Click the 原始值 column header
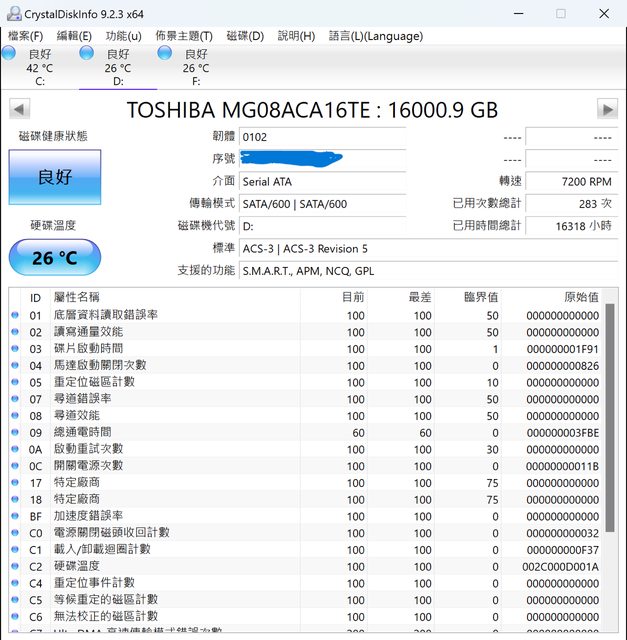This screenshot has height=640, width=627. pyautogui.click(x=552, y=298)
